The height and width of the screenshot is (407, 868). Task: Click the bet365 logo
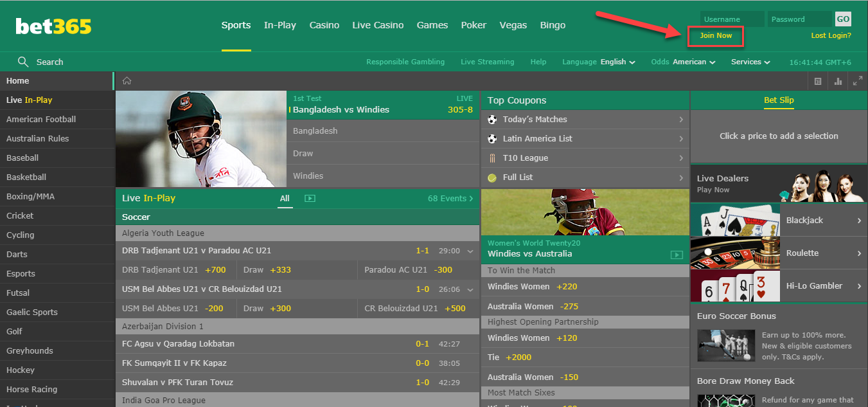53,26
